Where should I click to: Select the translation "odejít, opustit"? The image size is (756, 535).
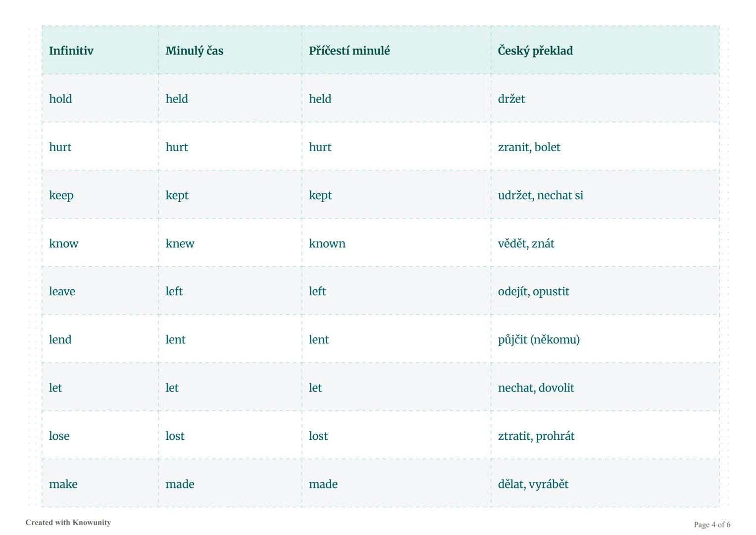[533, 291]
